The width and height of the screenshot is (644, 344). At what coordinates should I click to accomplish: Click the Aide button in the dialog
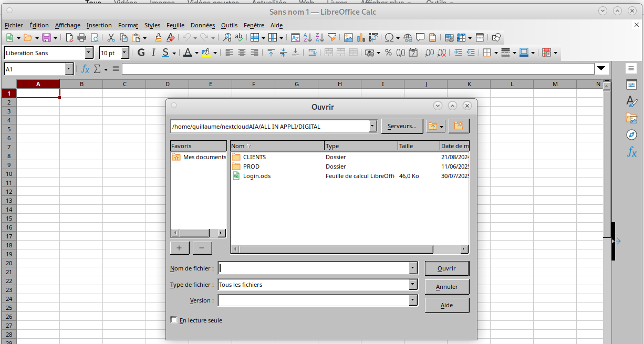click(x=447, y=305)
